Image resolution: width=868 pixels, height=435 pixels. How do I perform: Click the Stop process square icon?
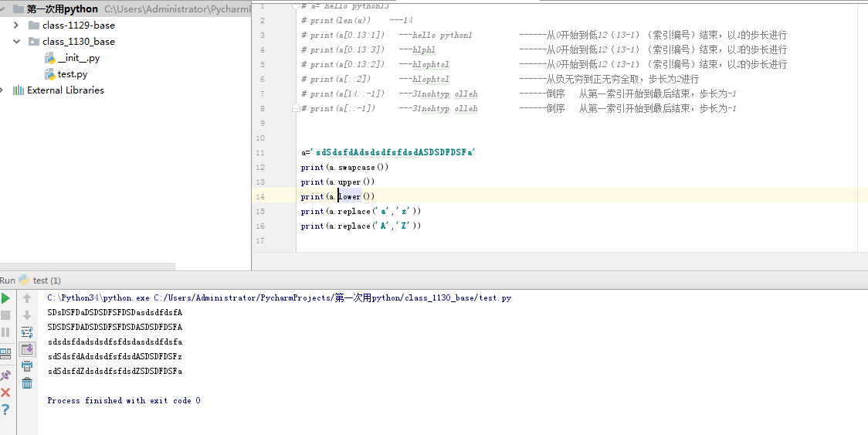tap(5, 315)
